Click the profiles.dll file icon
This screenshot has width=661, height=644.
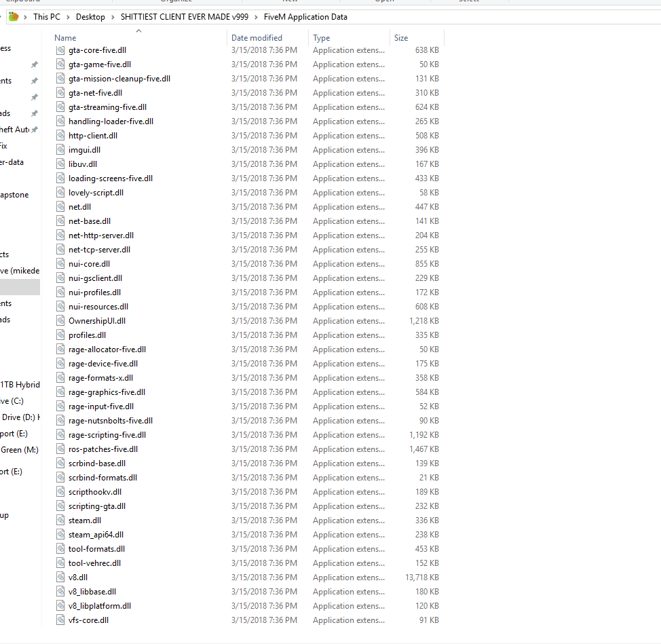tap(60, 335)
